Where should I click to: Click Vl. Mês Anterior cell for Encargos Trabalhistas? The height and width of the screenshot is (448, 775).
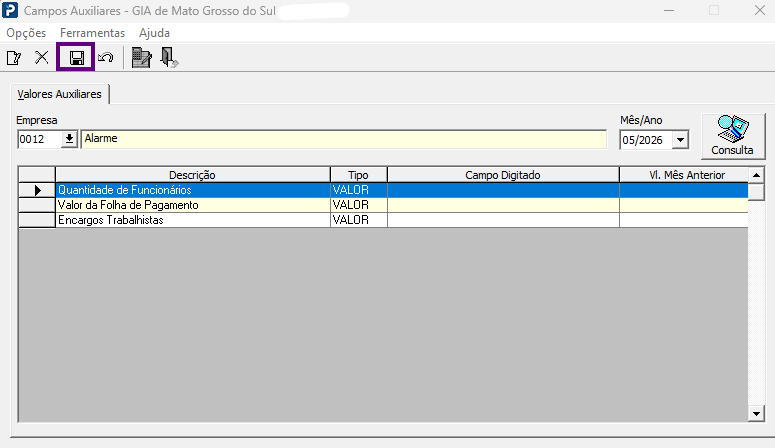tap(684, 220)
